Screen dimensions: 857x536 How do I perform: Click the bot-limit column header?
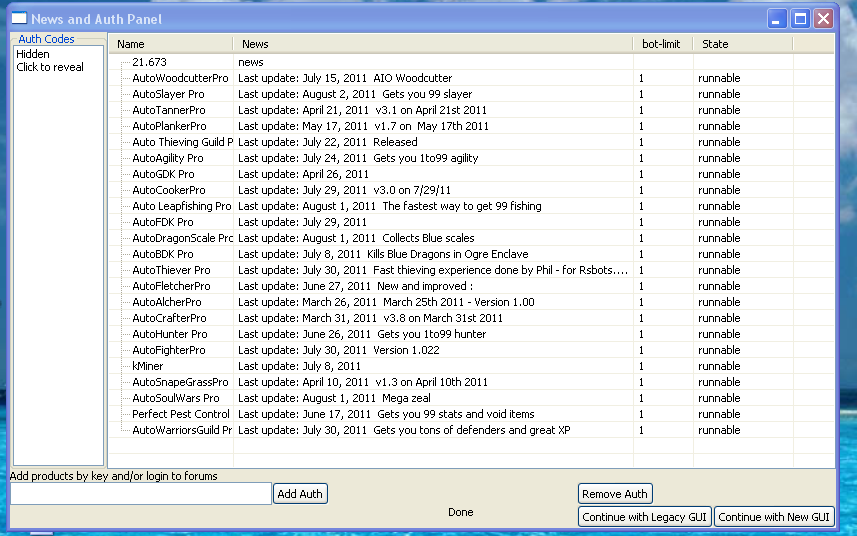[663, 44]
